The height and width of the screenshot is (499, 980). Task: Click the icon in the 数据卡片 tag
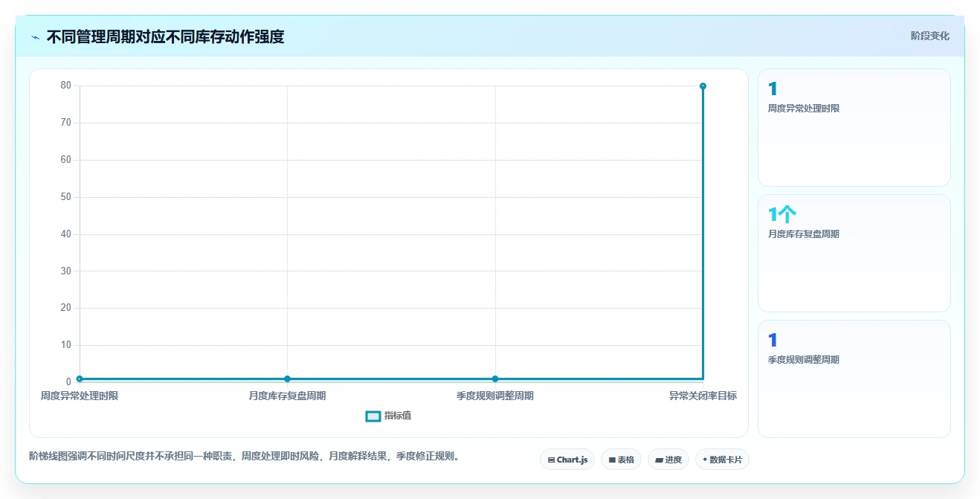pos(705,460)
